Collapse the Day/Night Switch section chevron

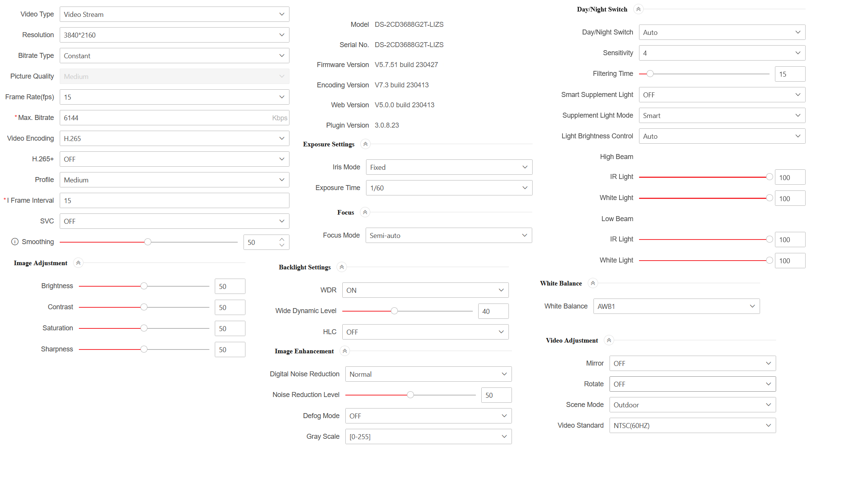(638, 9)
